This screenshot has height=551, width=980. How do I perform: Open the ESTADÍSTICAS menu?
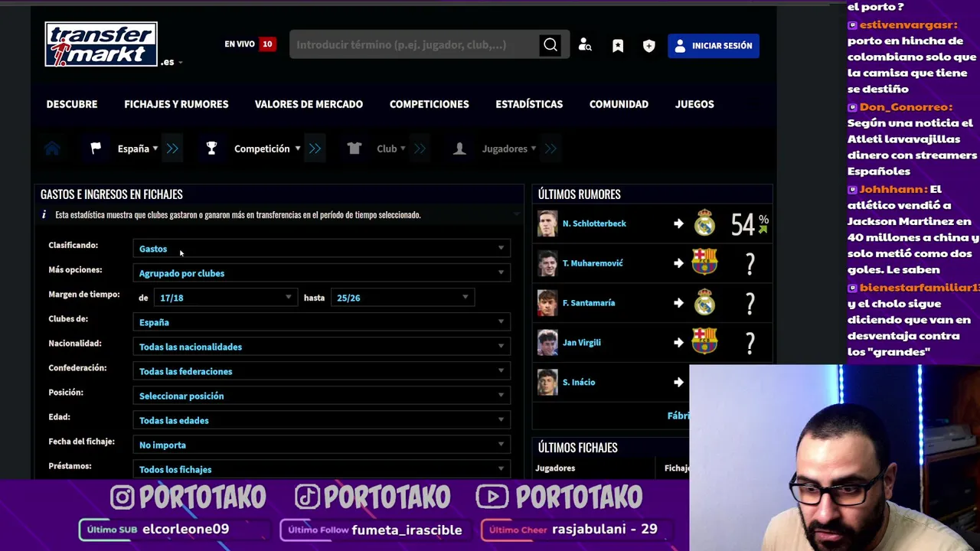point(529,104)
